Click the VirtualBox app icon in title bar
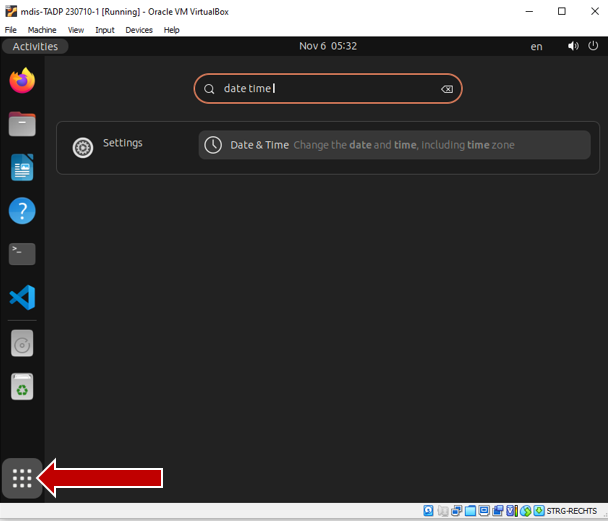The width and height of the screenshot is (608, 521). [x=11, y=11]
